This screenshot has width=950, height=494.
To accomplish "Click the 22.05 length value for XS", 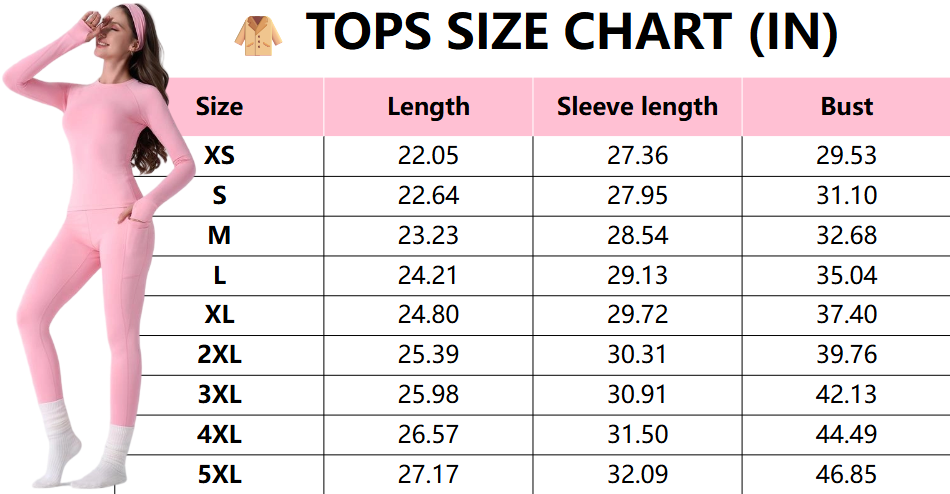I will coord(428,156).
